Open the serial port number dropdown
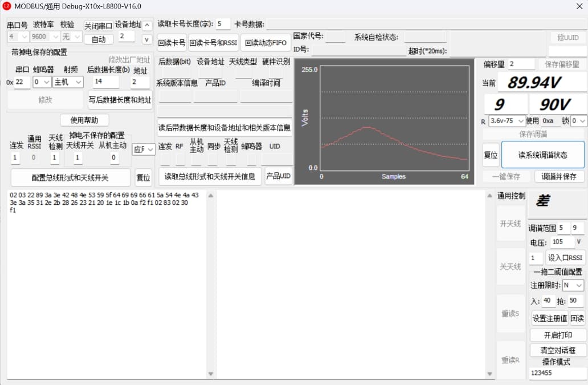The image size is (588, 385). (18, 37)
